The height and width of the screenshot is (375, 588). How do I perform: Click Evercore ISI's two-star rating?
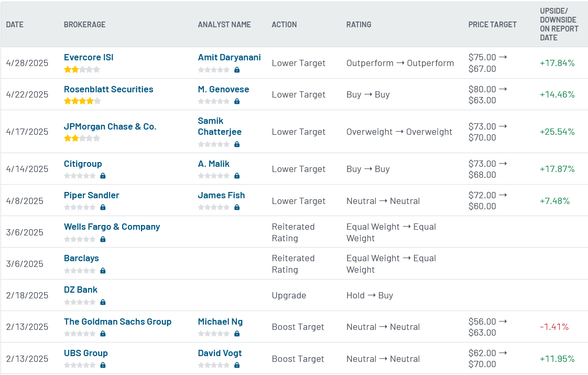pos(82,69)
